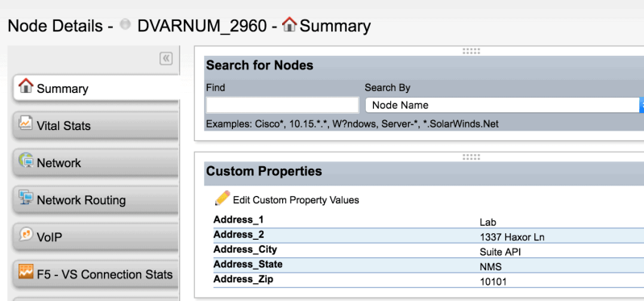Open the Search By Node Name dropdown
Screen dimensions: 644x301
tap(505, 105)
